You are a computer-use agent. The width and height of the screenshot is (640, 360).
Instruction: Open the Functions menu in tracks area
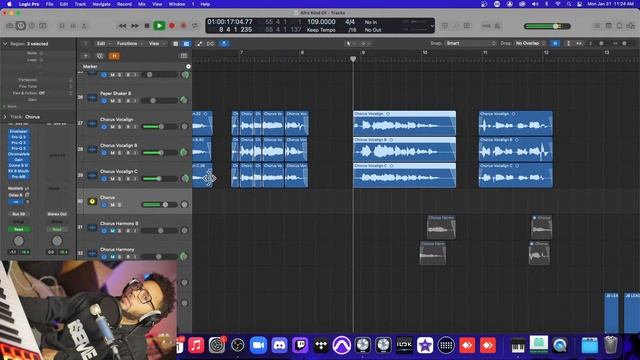coord(129,43)
